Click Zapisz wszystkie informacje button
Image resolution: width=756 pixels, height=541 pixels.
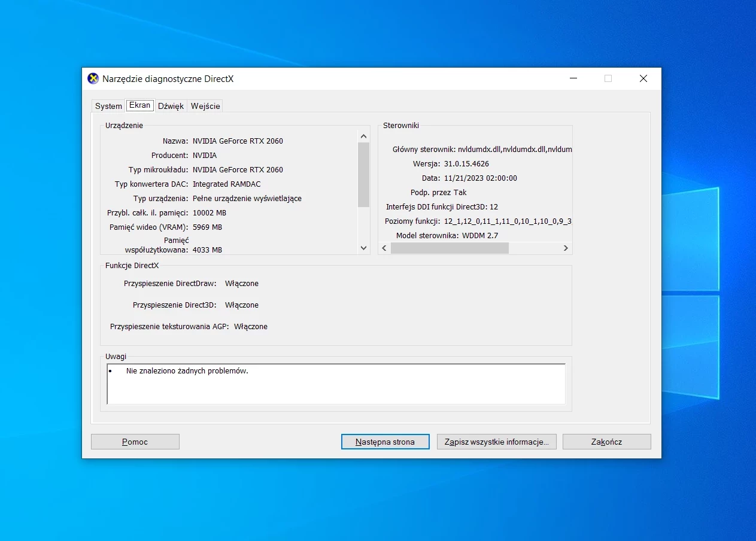(497, 442)
